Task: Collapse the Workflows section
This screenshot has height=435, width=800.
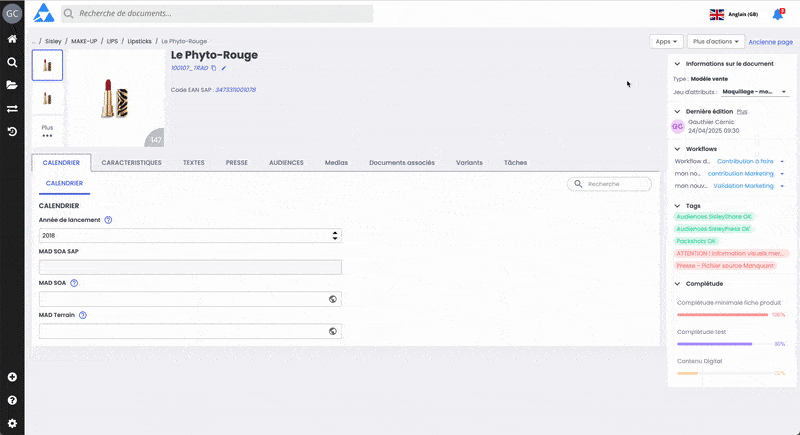Action: click(x=677, y=149)
